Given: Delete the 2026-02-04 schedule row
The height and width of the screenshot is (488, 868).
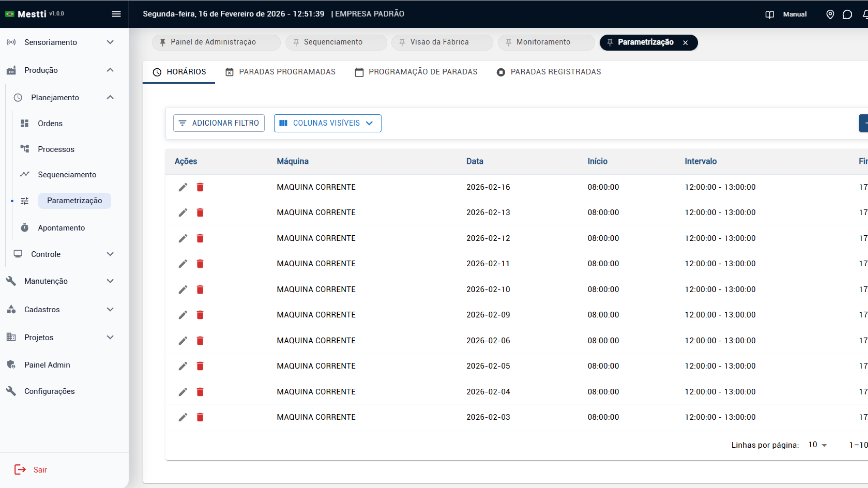Looking at the screenshot, I should [200, 392].
